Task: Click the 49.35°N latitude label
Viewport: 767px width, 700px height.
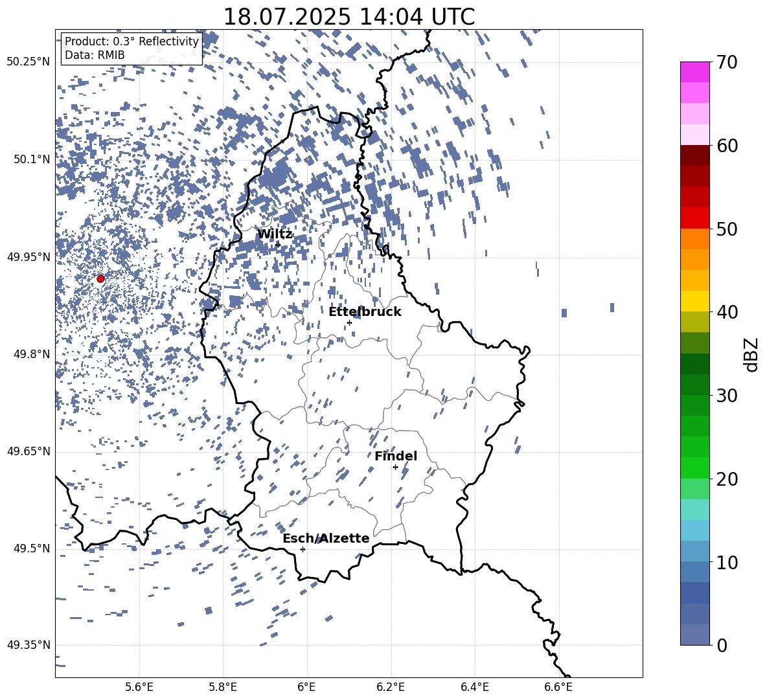Action: pyautogui.click(x=29, y=645)
